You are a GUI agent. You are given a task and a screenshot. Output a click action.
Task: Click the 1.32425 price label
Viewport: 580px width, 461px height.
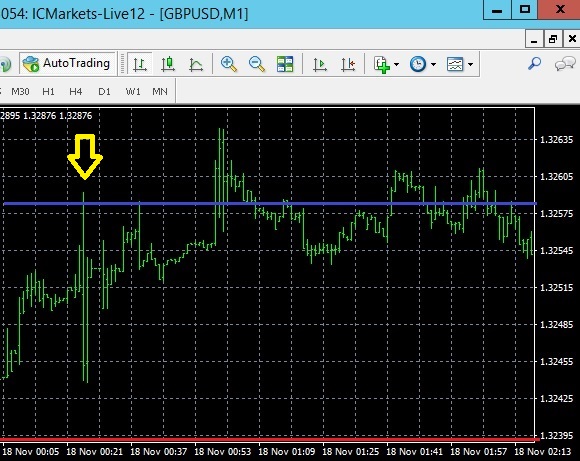click(x=557, y=399)
